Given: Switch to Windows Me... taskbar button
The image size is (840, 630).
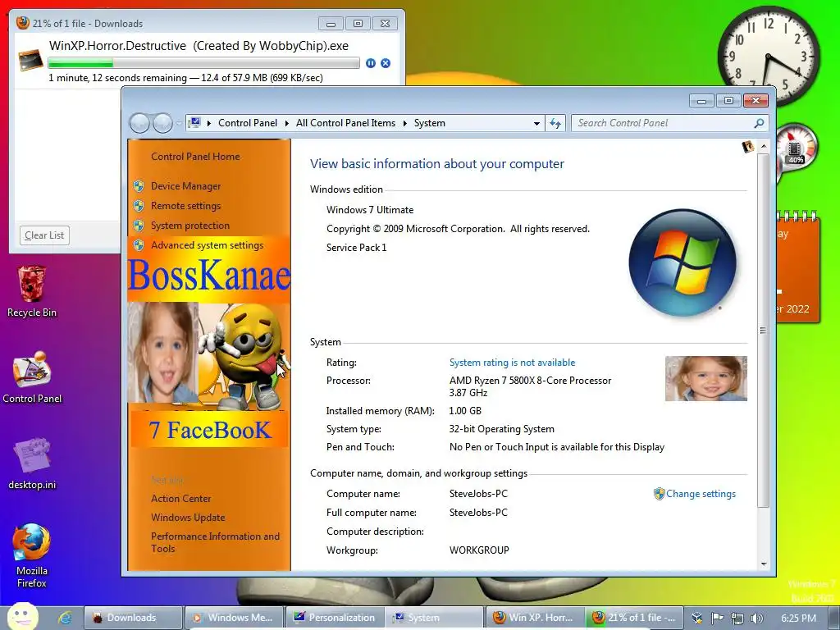Looking at the screenshot, I should tap(234, 618).
